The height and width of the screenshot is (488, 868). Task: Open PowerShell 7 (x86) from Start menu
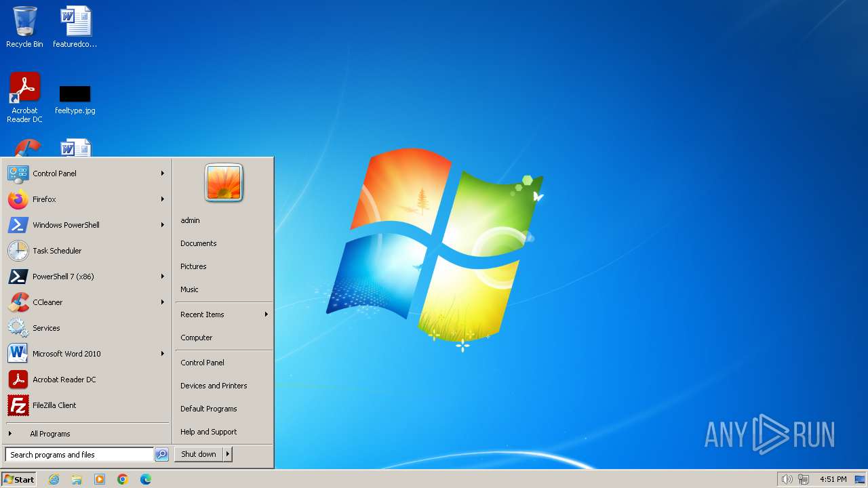[86, 277]
